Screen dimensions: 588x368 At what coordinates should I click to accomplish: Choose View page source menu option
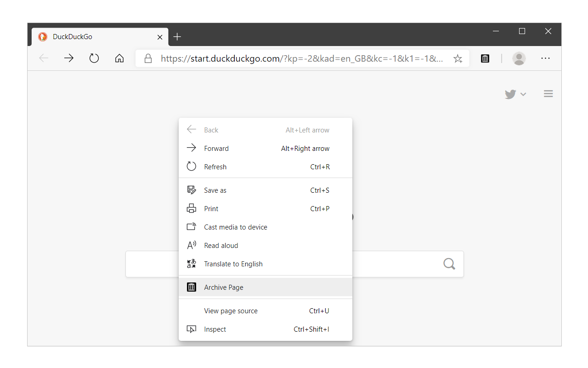(231, 311)
